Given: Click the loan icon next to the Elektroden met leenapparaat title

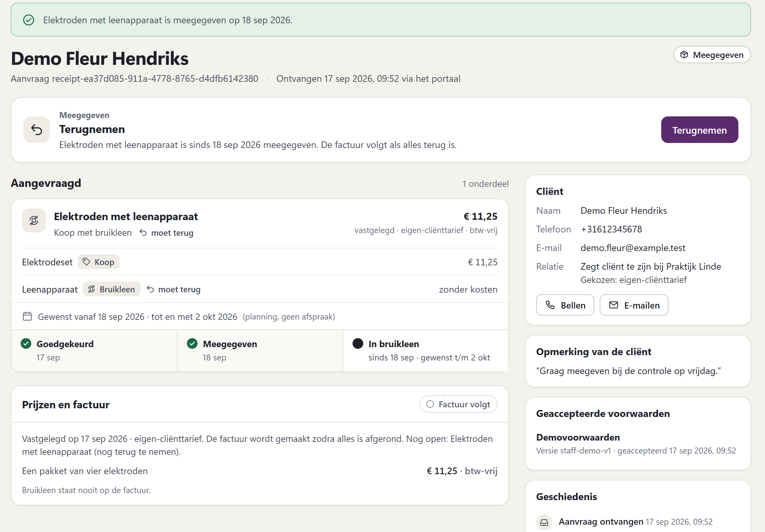Looking at the screenshot, I should [x=34, y=220].
